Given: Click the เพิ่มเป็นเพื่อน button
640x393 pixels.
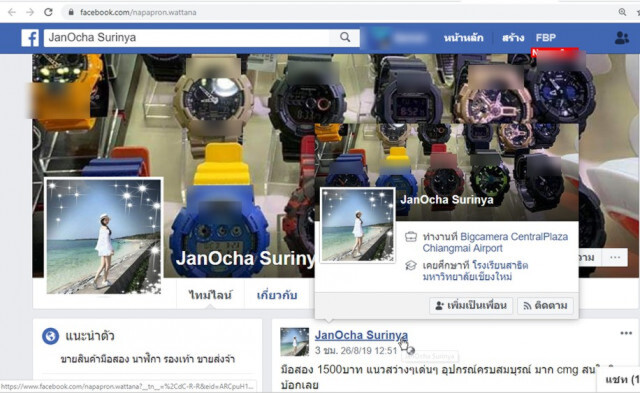Looking at the screenshot, I should pyautogui.click(x=471, y=305).
